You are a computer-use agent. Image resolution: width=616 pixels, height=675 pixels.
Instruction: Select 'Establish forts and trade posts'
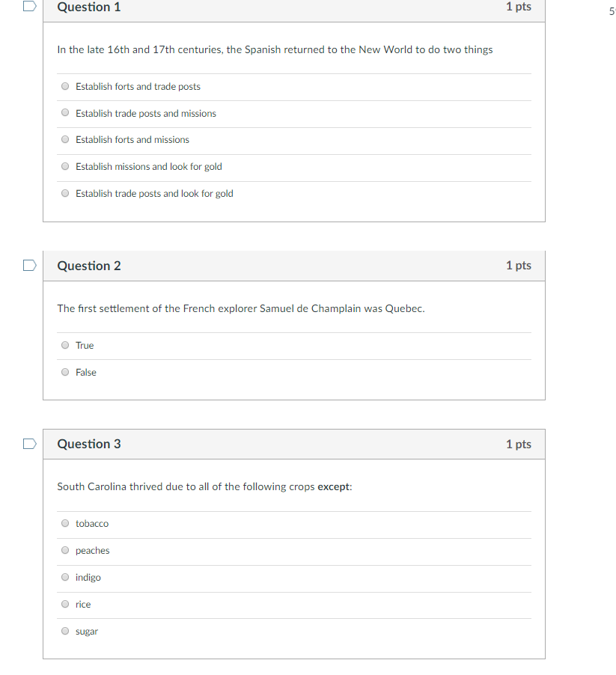tap(65, 86)
